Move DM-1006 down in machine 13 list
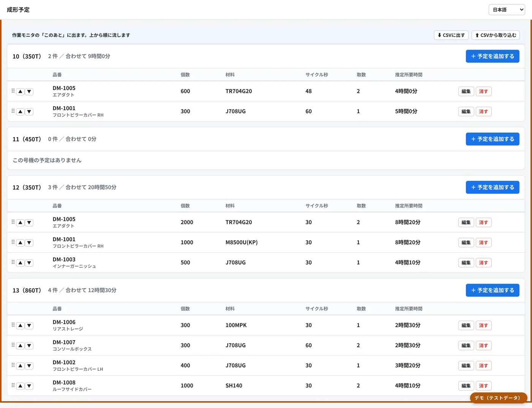The image size is (532, 408). click(29, 326)
